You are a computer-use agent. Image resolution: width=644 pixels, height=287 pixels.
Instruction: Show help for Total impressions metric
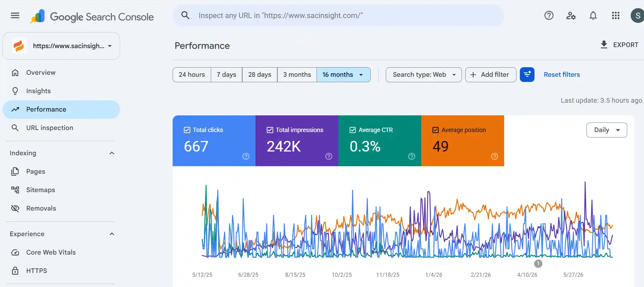point(328,156)
